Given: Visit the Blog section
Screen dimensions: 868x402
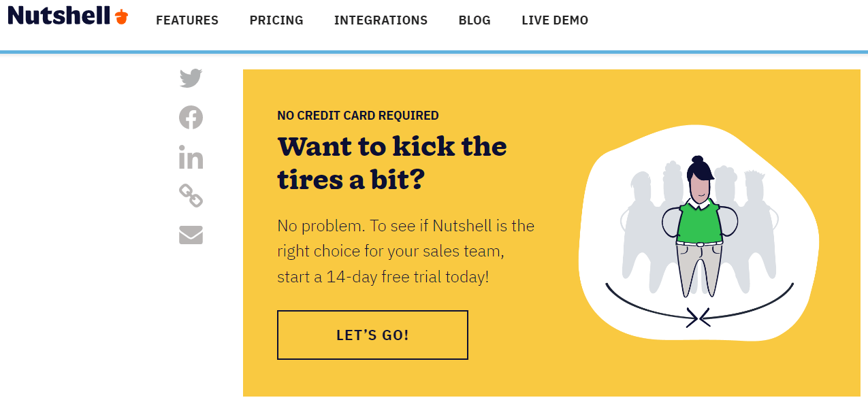Looking at the screenshot, I should tap(475, 20).
